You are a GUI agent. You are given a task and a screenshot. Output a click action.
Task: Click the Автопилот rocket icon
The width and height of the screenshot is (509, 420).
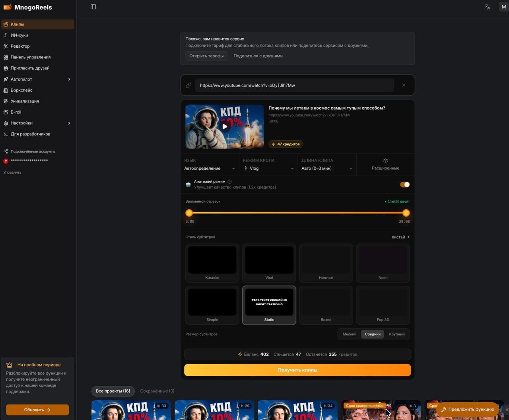click(x=6, y=79)
